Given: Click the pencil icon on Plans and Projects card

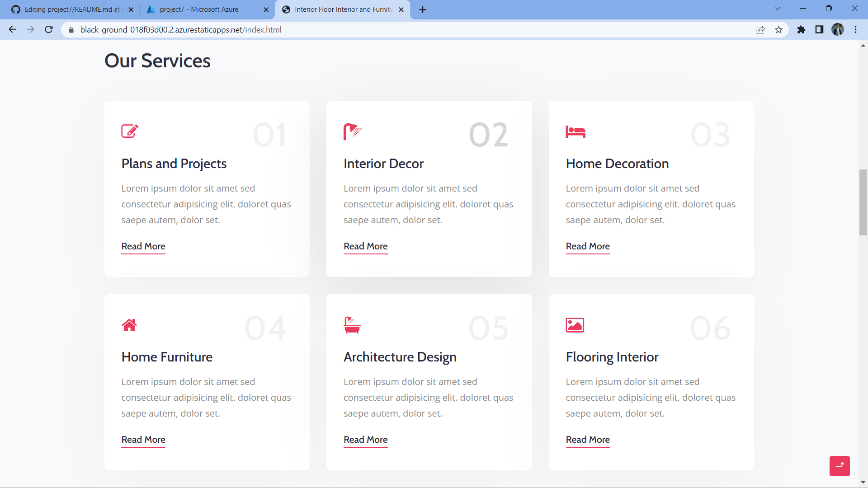Looking at the screenshot, I should coord(130,131).
